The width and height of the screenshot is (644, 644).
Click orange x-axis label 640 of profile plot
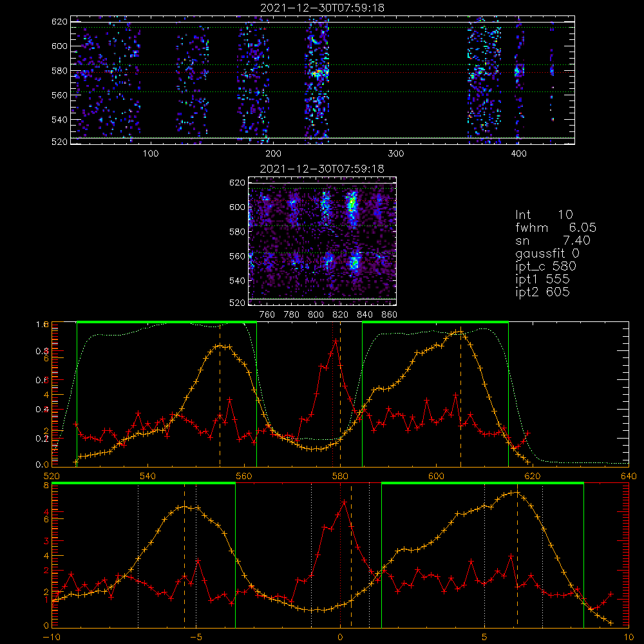pyautogui.click(x=629, y=477)
